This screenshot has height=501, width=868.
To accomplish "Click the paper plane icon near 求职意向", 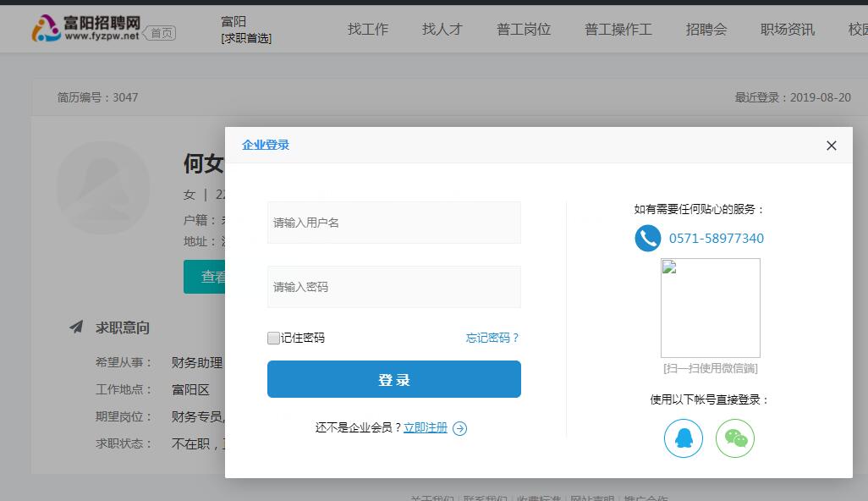I will [x=76, y=327].
